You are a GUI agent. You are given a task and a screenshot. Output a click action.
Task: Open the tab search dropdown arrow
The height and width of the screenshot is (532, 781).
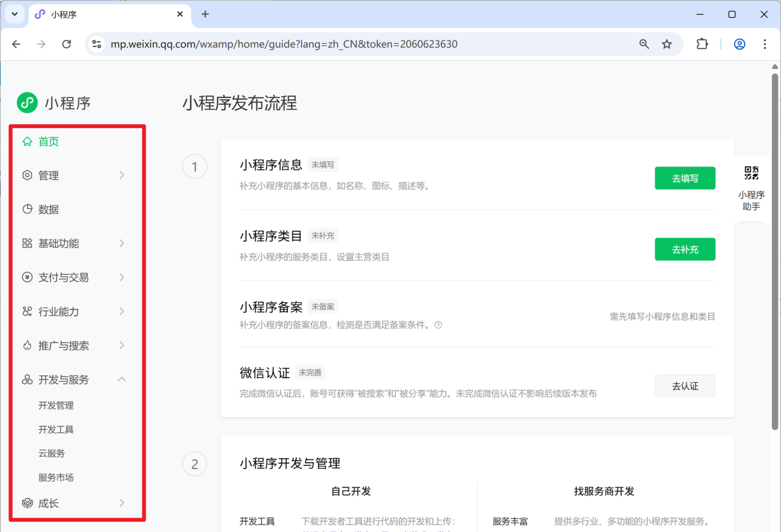click(15, 14)
